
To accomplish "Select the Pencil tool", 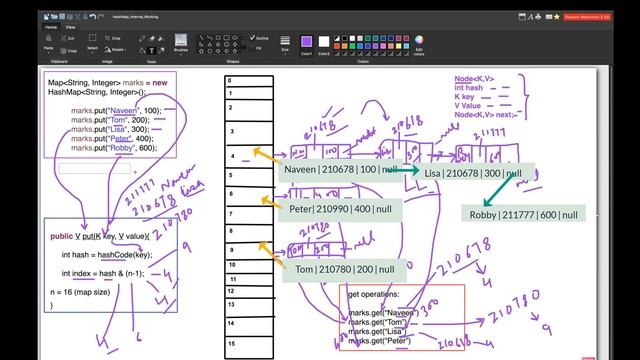I will click(x=142, y=38).
